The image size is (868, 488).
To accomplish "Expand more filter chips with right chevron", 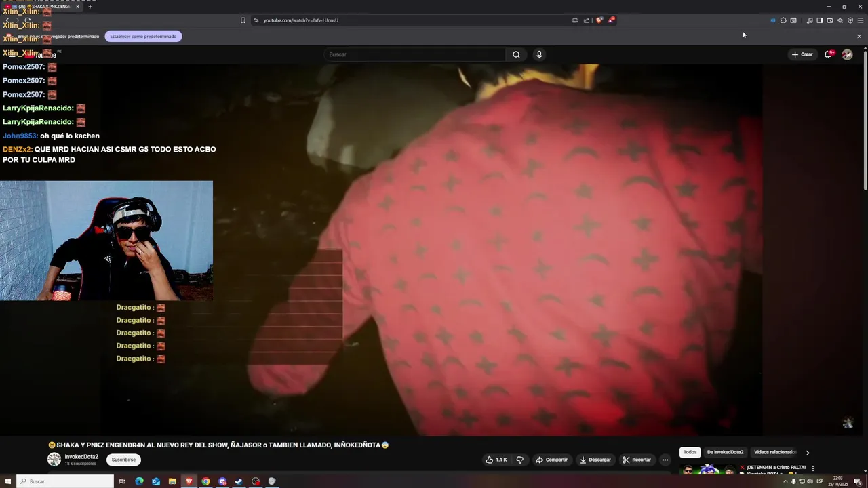I will point(807,453).
